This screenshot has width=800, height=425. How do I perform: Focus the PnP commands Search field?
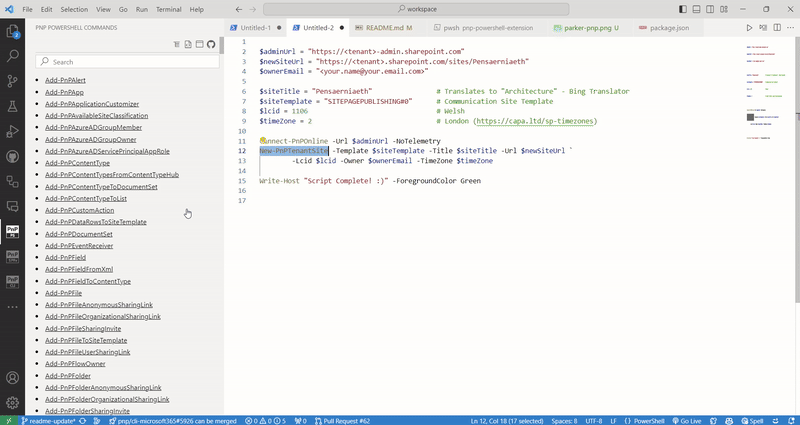coord(128,62)
